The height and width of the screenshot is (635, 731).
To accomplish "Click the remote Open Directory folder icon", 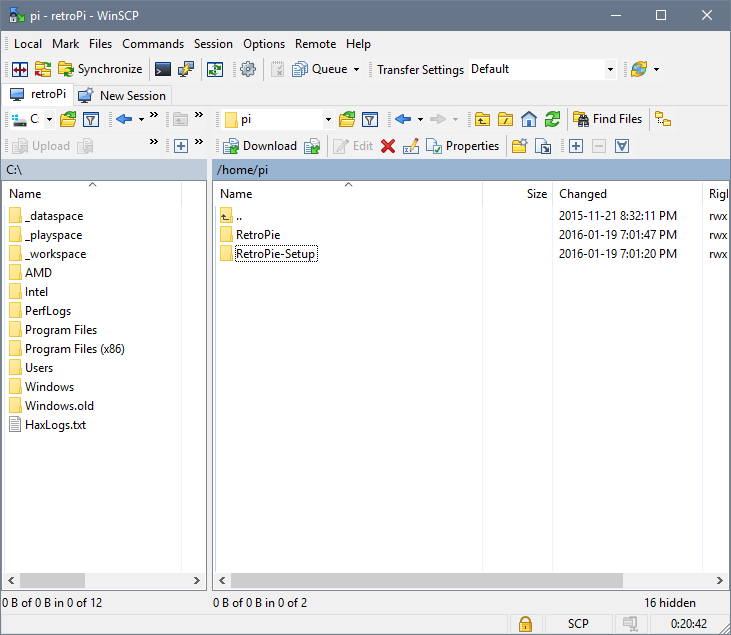I will pyautogui.click(x=347, y=119).
